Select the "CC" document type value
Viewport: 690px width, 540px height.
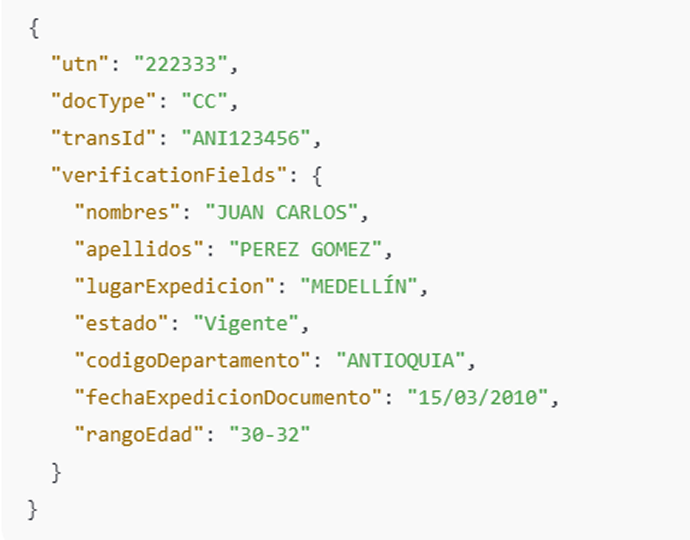(x=204, y=102)
